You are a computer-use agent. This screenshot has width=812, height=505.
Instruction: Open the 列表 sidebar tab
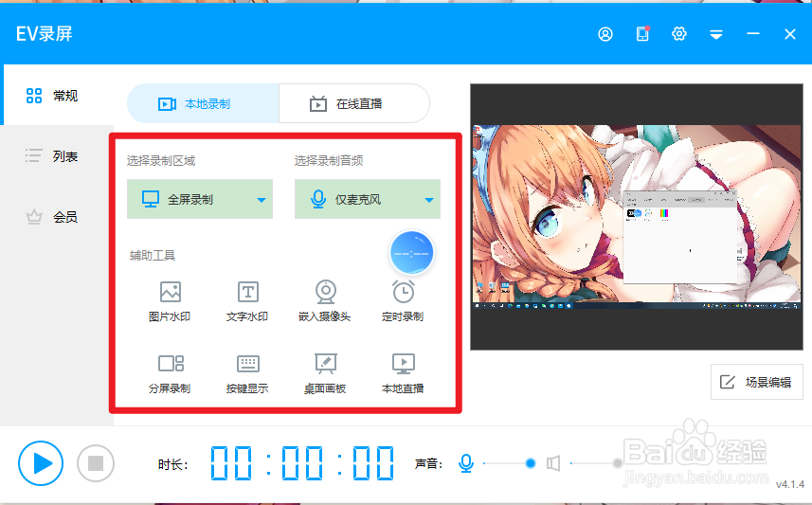point(52,156)
